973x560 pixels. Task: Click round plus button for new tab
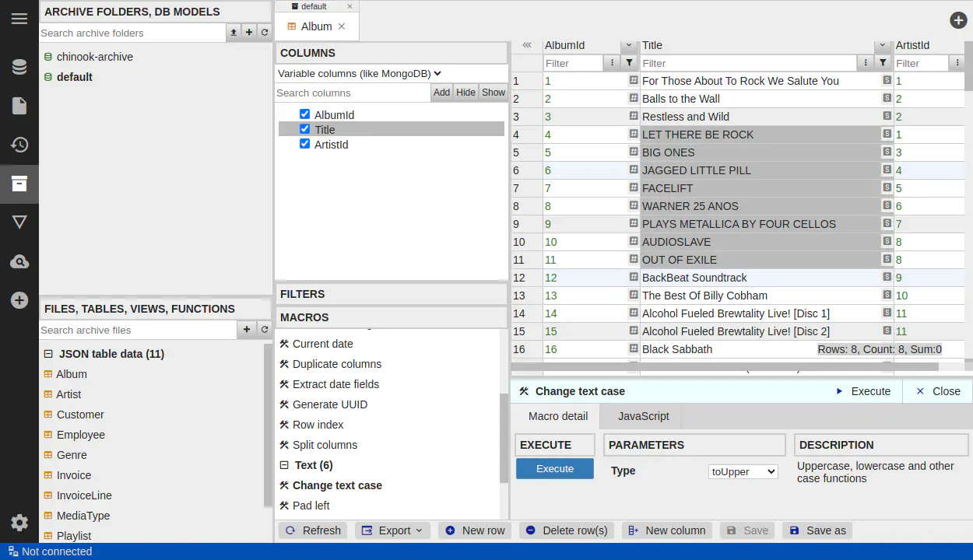958,21
